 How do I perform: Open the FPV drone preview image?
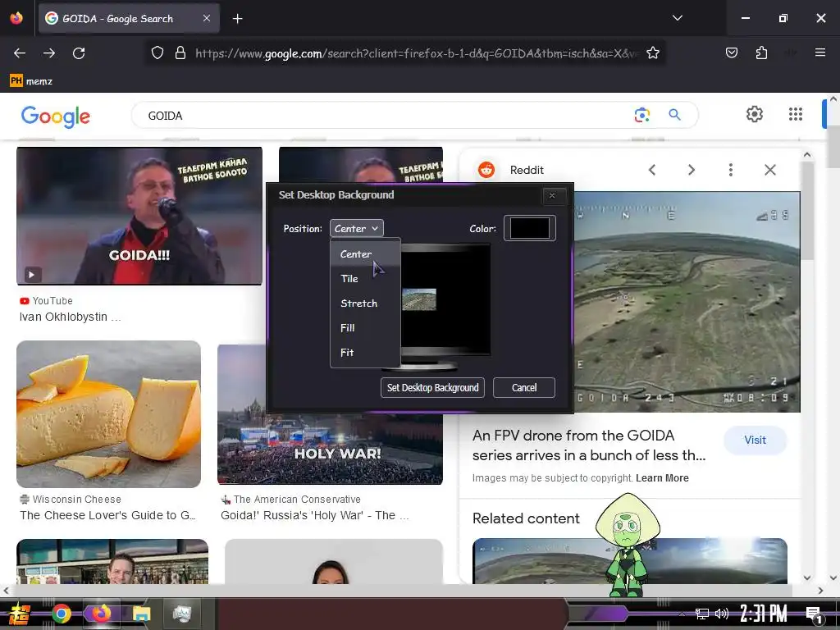(687, 302)
